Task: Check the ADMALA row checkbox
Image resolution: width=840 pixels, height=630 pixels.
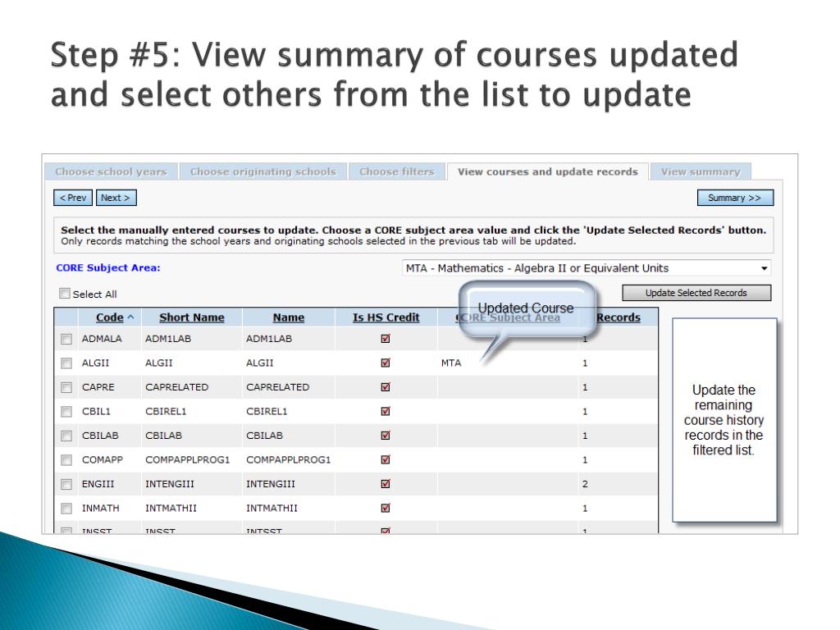Action: 66,339
